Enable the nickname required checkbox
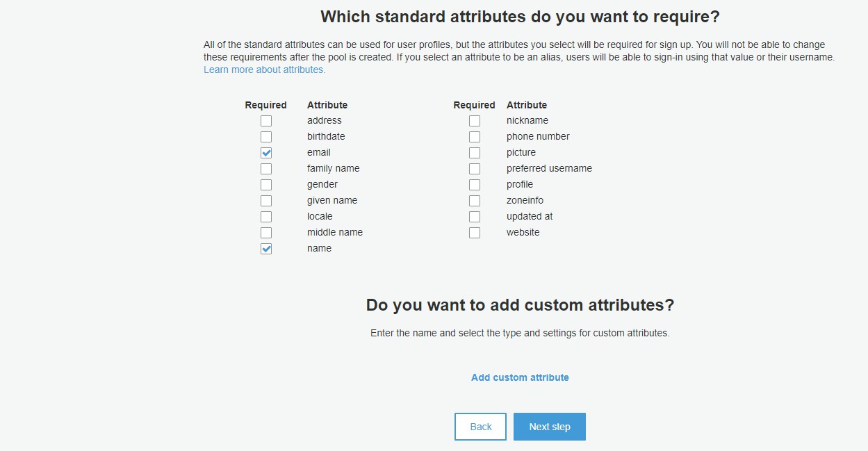 tap(475, 121)
